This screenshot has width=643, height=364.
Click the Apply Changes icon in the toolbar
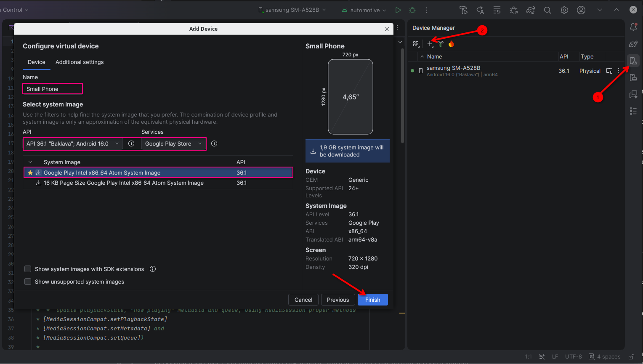480,10
